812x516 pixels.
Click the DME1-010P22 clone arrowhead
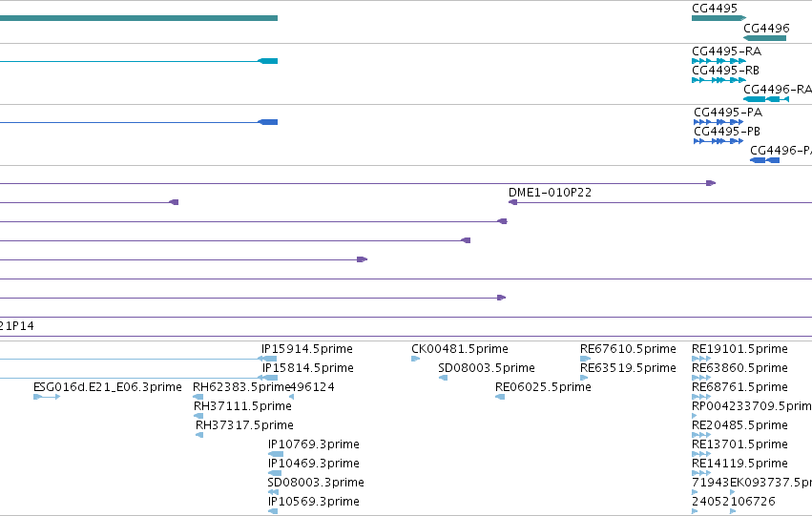click(x=512, y=202)
